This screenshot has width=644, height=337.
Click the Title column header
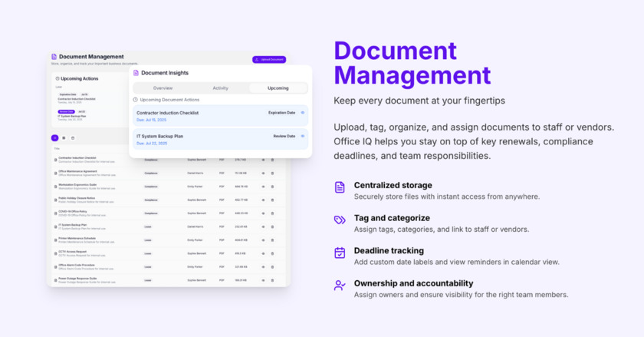pos(57,149)
